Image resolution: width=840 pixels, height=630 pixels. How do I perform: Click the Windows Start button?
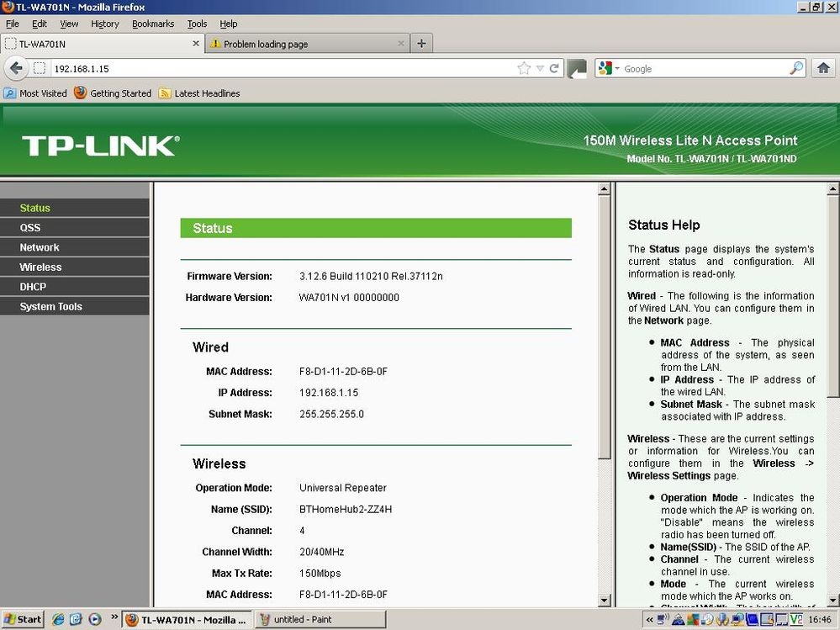point(23,619)
